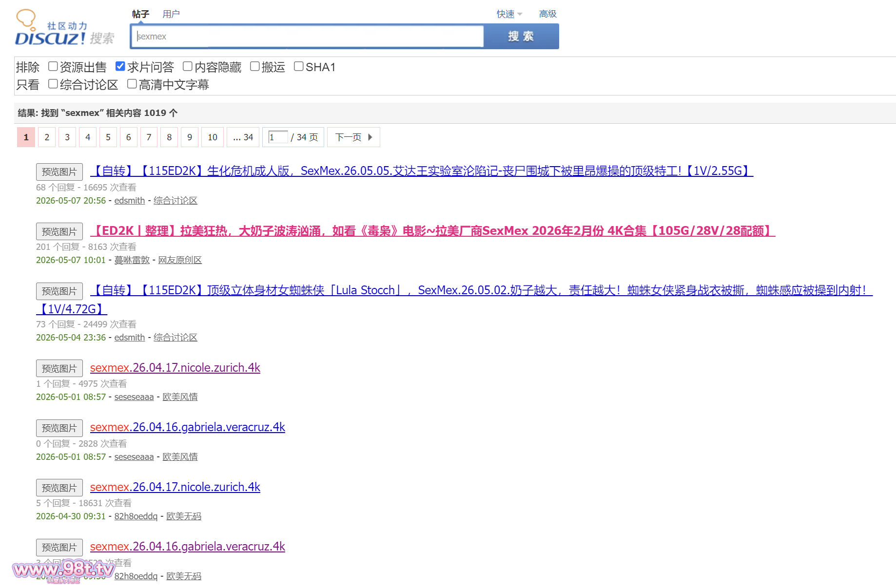Tick the 内容隐藏 checkbox

click(x=188, y=66)
